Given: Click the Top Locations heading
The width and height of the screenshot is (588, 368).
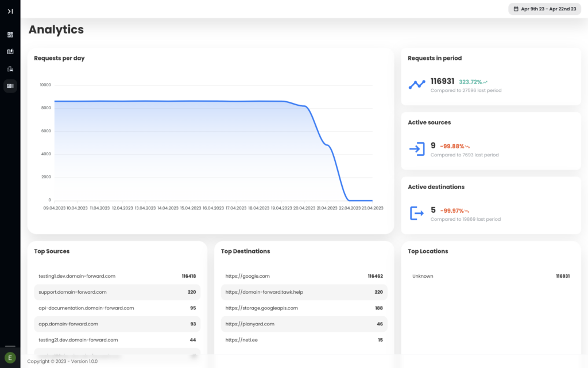Looking at the screenshot, I should 428,251.
